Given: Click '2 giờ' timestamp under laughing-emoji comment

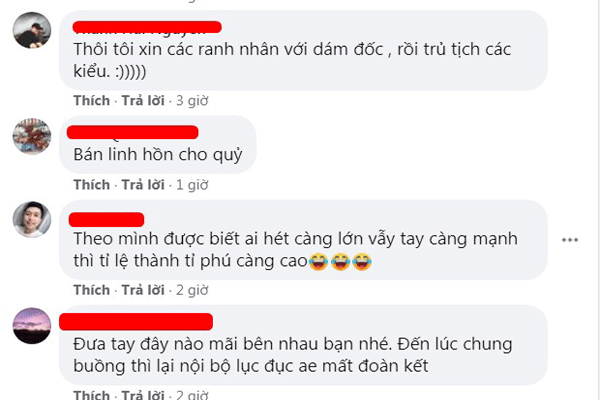Looking at the screenshot, I should pos(192,290).
